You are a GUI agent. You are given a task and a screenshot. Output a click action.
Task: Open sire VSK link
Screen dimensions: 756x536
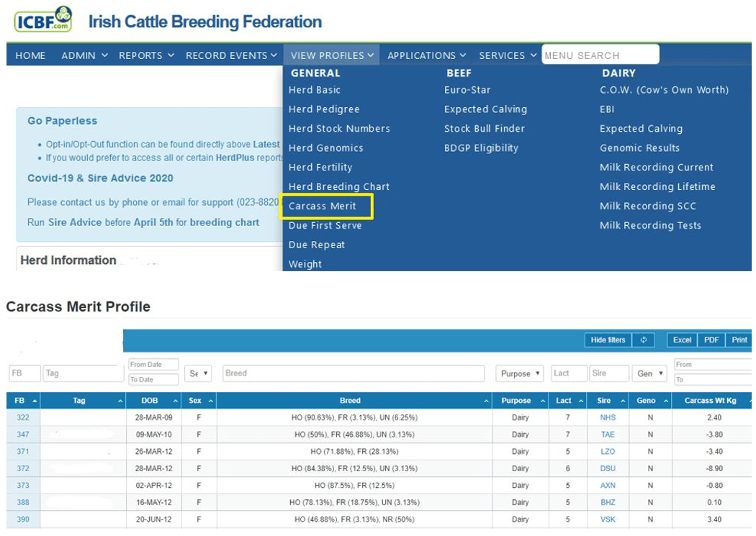(x=608, y=519)
